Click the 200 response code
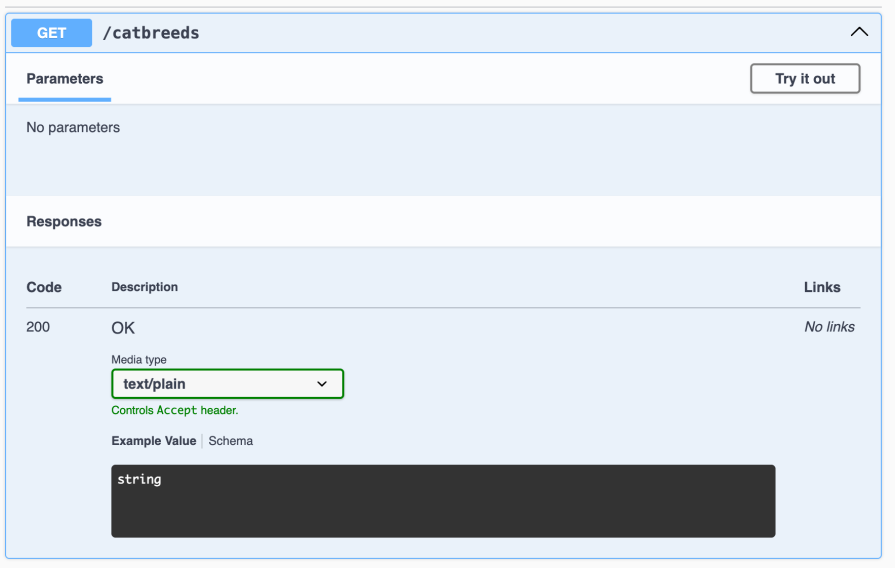Image resolution: width=895 pixels, height=568 pixels. pyautogui.click(x=38, y=327)
